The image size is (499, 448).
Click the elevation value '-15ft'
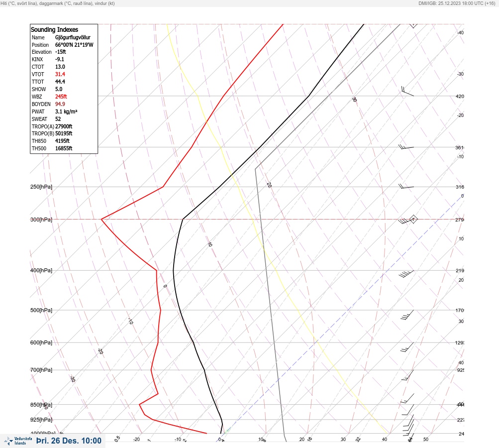click(61, 52)
